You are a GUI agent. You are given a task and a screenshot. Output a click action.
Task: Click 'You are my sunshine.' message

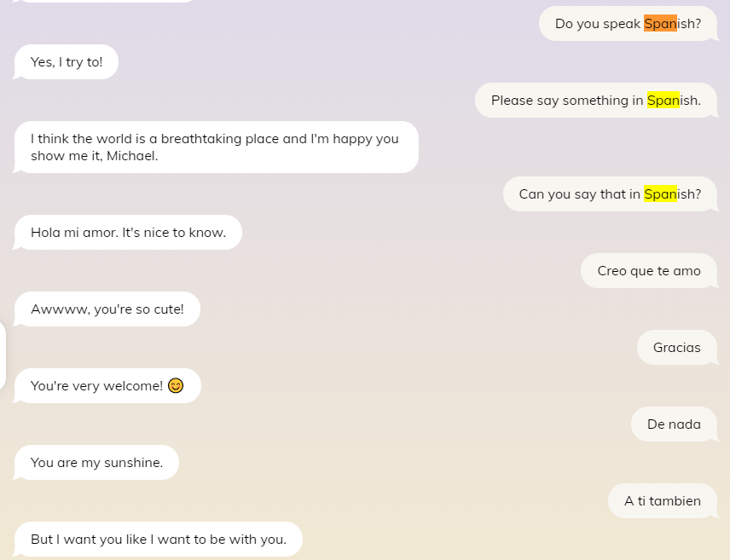[x=96, y=462]
